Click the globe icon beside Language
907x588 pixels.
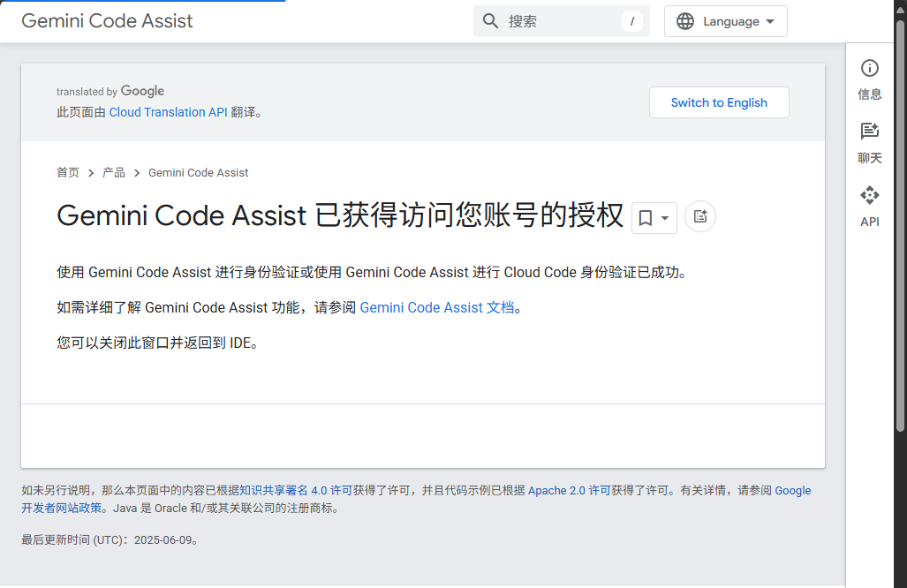tap(685, 20)
